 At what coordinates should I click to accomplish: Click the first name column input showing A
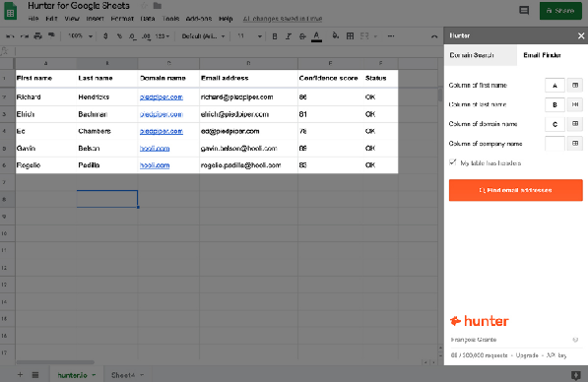click(555, 85)
